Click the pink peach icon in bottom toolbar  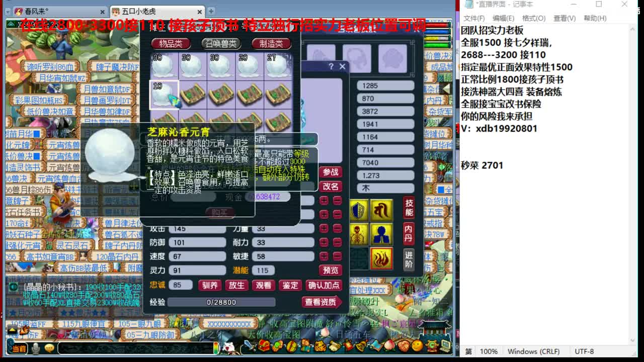point(389,345)
